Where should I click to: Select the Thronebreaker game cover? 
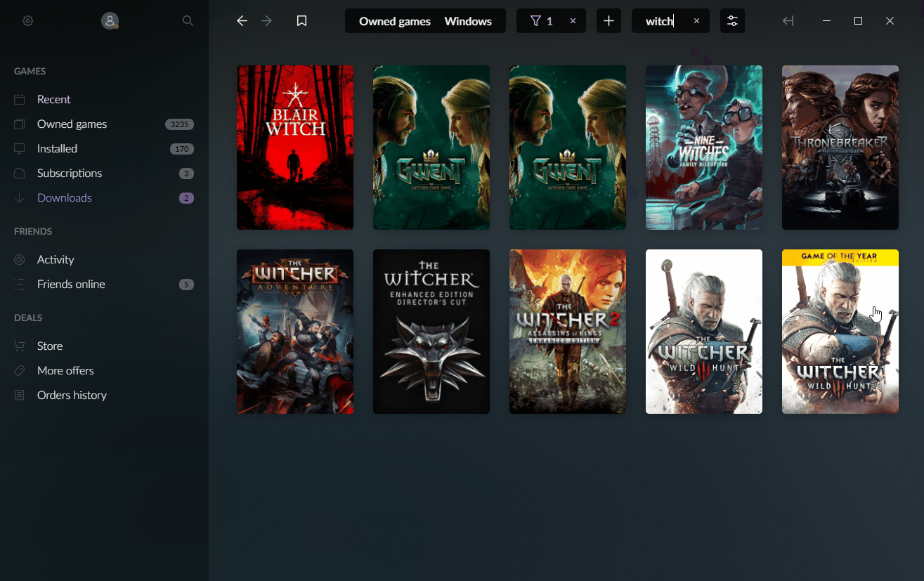coord(840,148)
